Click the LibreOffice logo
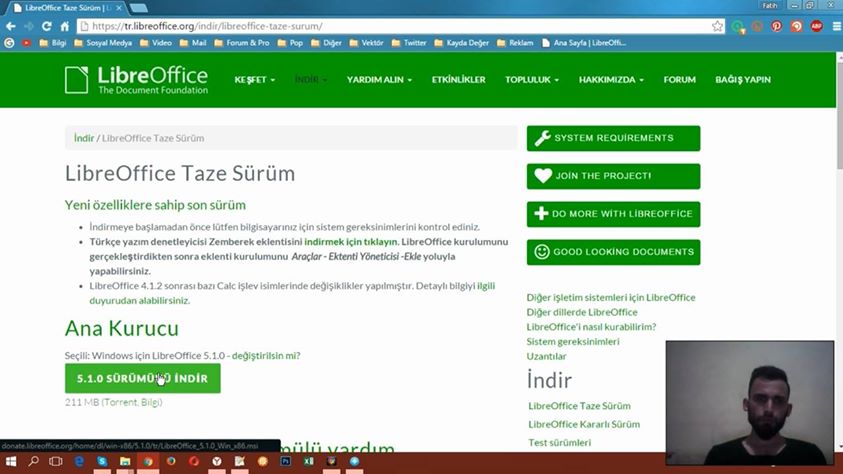This screenshot has width=843, height=474. [136, 80]
